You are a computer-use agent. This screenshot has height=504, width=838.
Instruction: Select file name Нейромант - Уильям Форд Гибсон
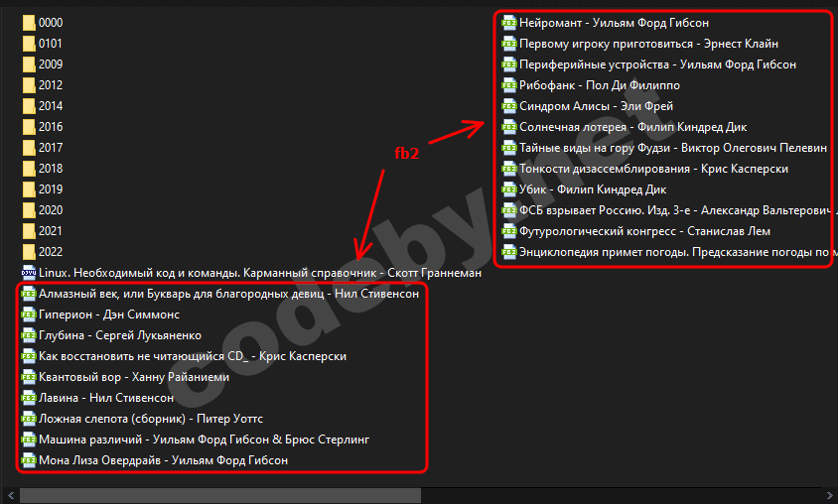pyautogui.click(x=614, y=23)
